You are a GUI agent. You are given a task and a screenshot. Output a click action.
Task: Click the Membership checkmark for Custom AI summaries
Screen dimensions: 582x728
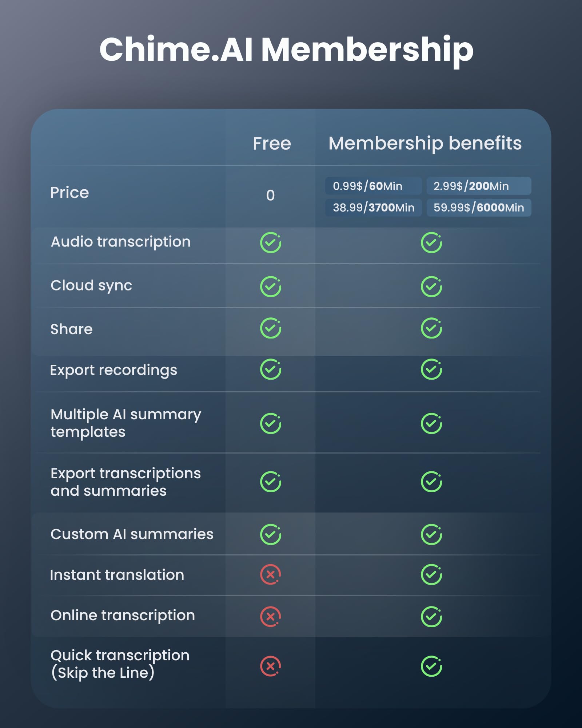click(431, 534)
